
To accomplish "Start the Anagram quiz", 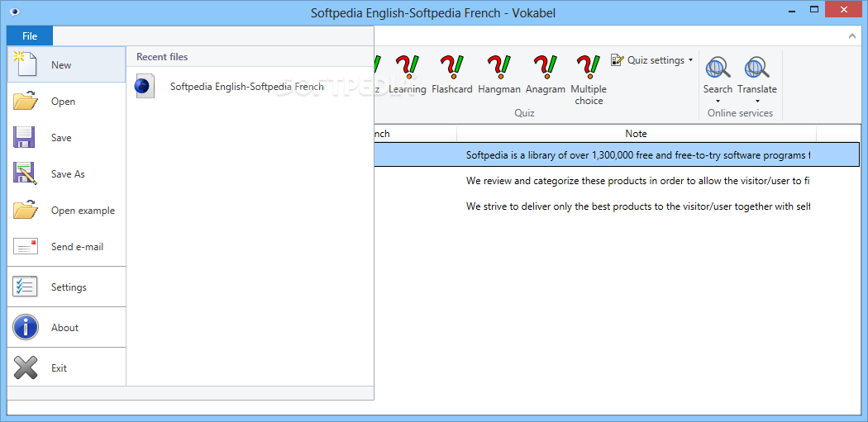I will click(x=546, y=76).
